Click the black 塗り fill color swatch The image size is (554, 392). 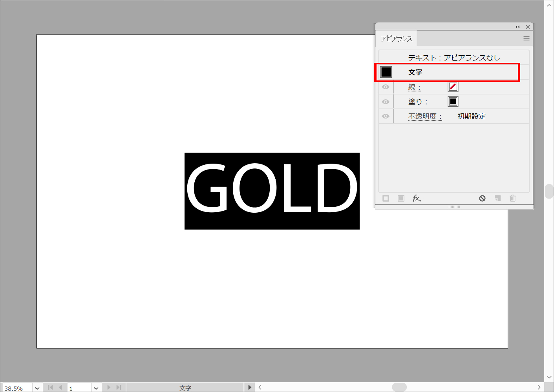tap(453, 102)
